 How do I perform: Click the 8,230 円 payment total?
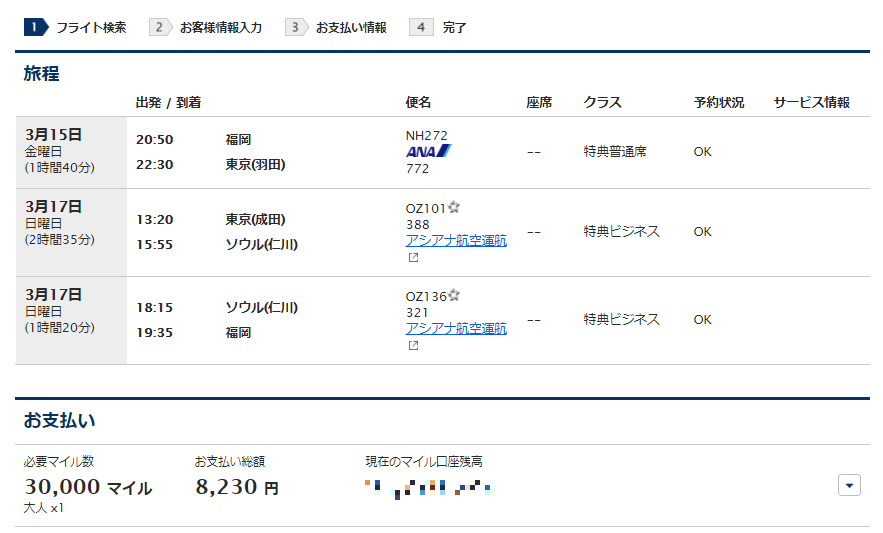click(x=236, y=488)
